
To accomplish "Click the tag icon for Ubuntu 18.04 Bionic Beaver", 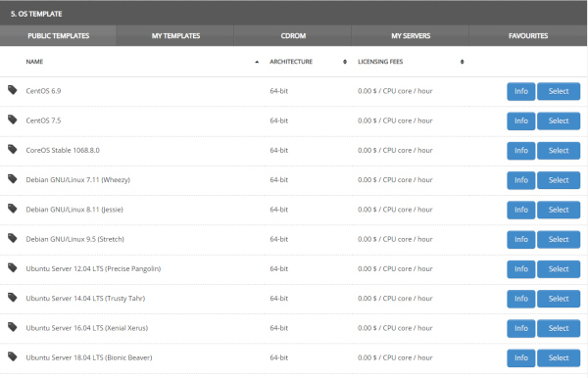I will [13, 356].
